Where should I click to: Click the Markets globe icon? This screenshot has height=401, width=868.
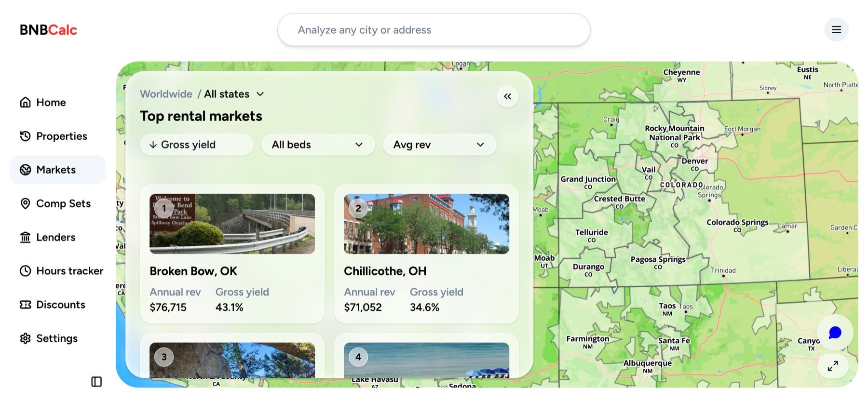(26, 170)
